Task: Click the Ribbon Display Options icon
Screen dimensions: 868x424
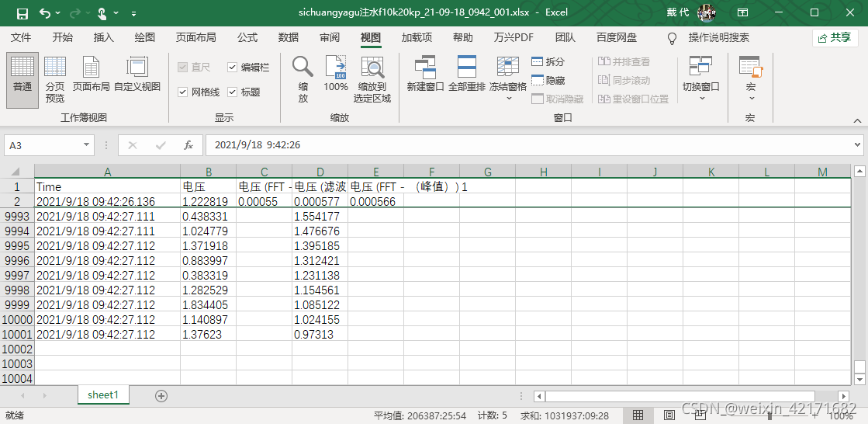Action: tap(743, 12)
